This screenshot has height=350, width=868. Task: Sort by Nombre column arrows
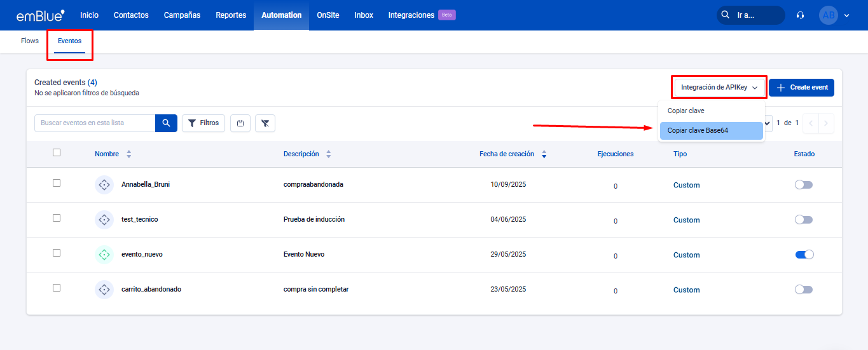[129, 154]
